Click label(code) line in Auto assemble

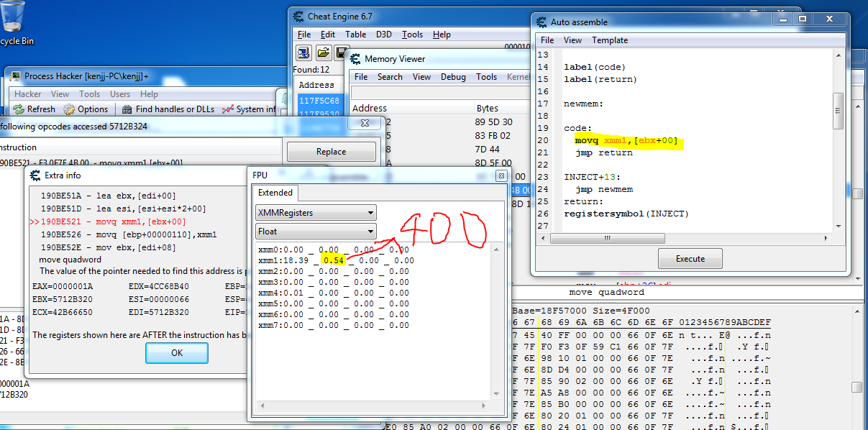[595, 67]
